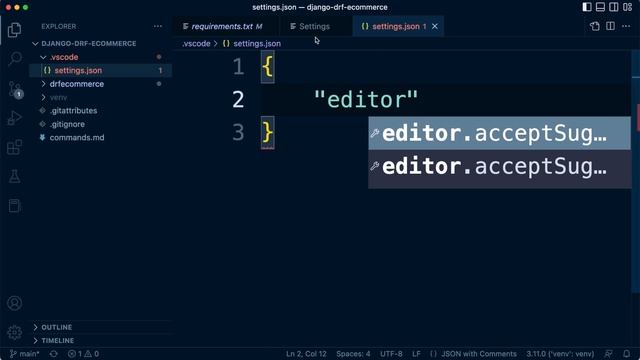Select first editor.acceptSug… suggestion
640x360 pixels.
[x=499, y=133]
